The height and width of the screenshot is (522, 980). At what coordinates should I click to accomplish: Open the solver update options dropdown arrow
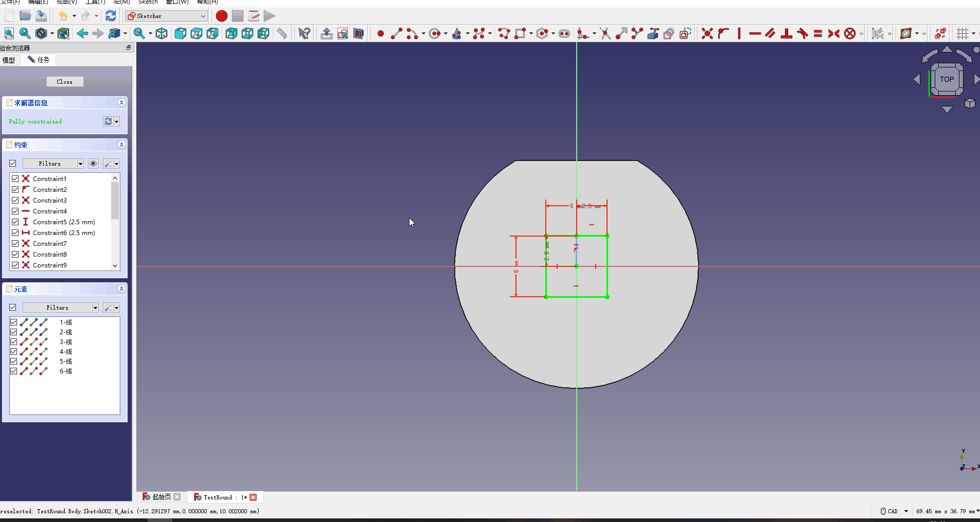(x=117, y=121)
